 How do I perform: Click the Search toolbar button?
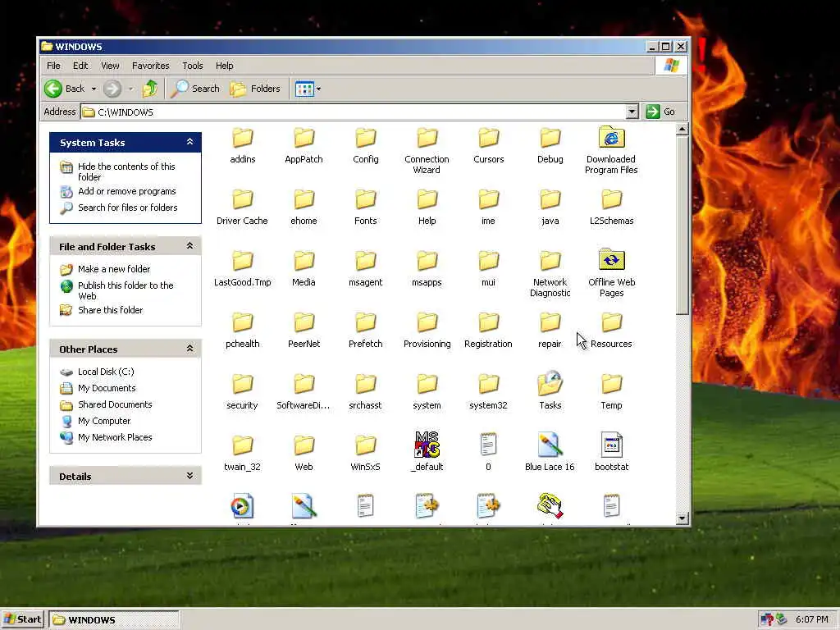(x=195, y=89)
